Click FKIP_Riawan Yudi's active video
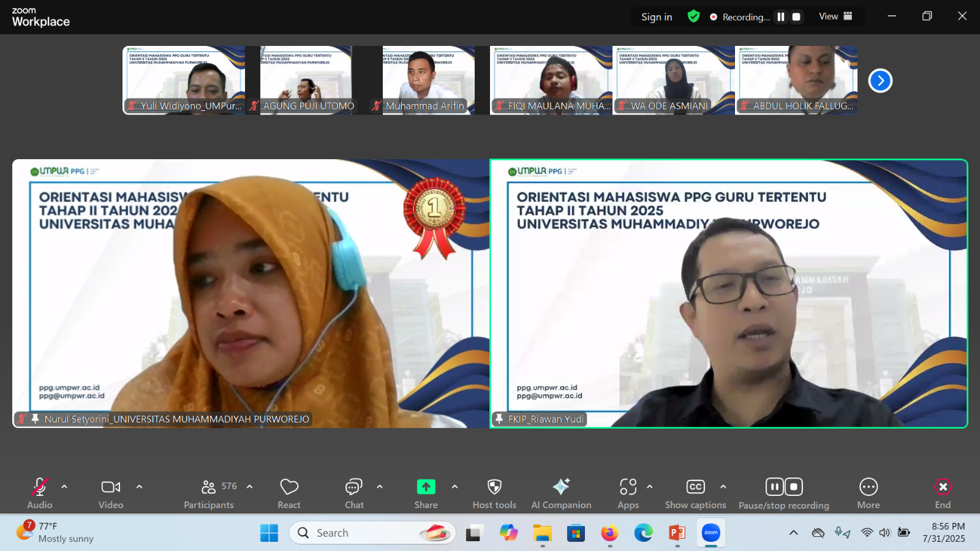The height and width of the screenshot is (551, 980). coord(729,293)
